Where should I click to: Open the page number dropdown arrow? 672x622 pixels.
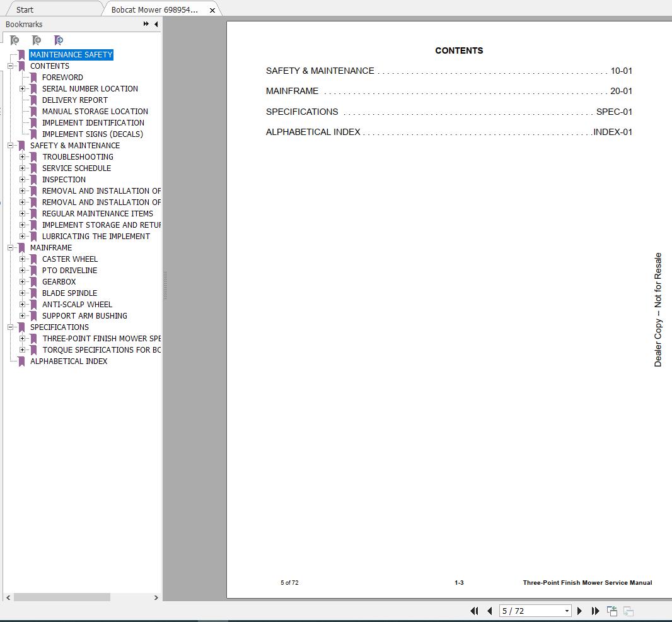[567, 611]
